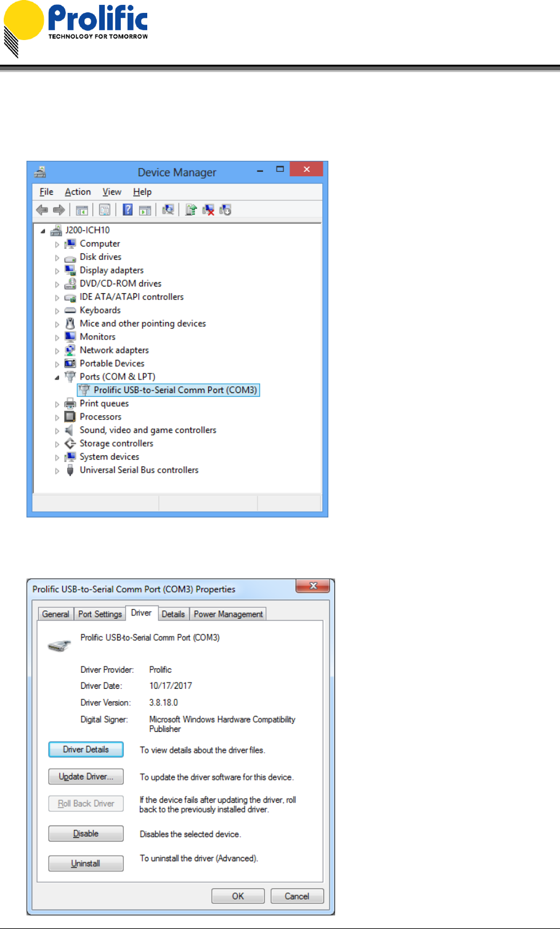Click the Uninstall device toolbar icon with red X
Image resolution: width=560 pixels, height=929 pixels.
pyautogui.click(x=208, y=210)
